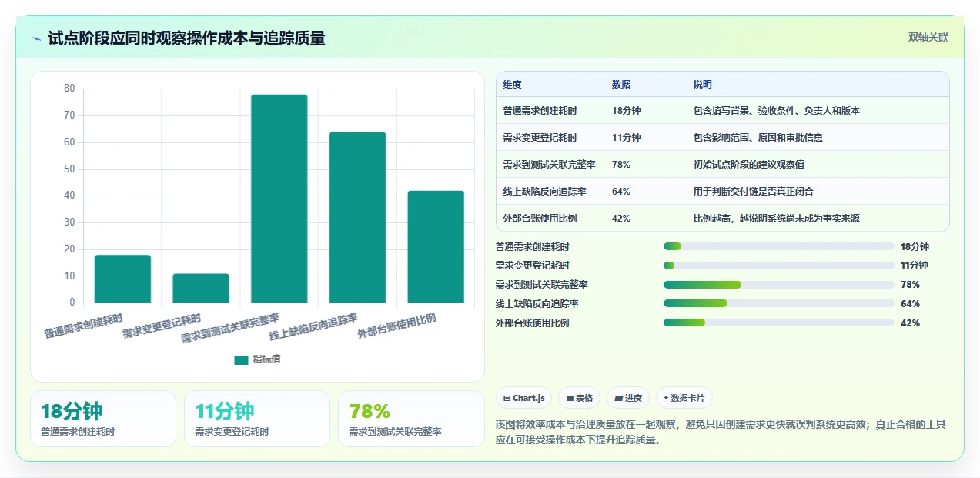Open the 18分钟 data card
Screen dimensions: 980x478
point(103,419)
